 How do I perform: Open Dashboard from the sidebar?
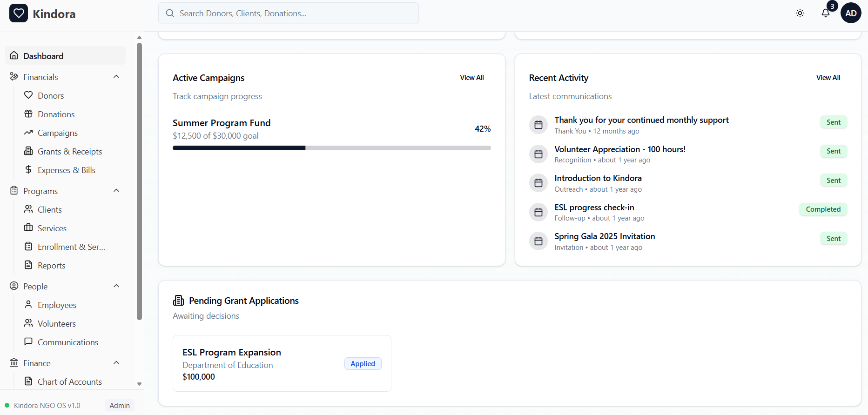pos(65,56)
